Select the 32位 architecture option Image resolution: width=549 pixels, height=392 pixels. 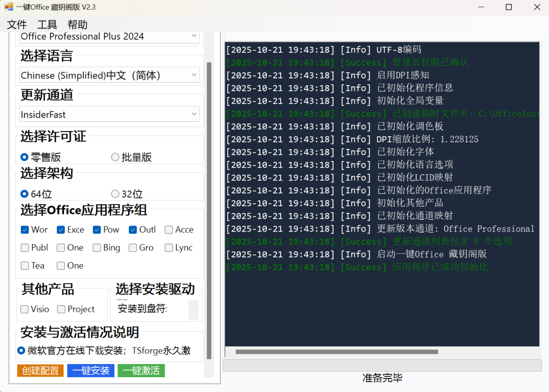pyautogui.click(x=115, y=194)
